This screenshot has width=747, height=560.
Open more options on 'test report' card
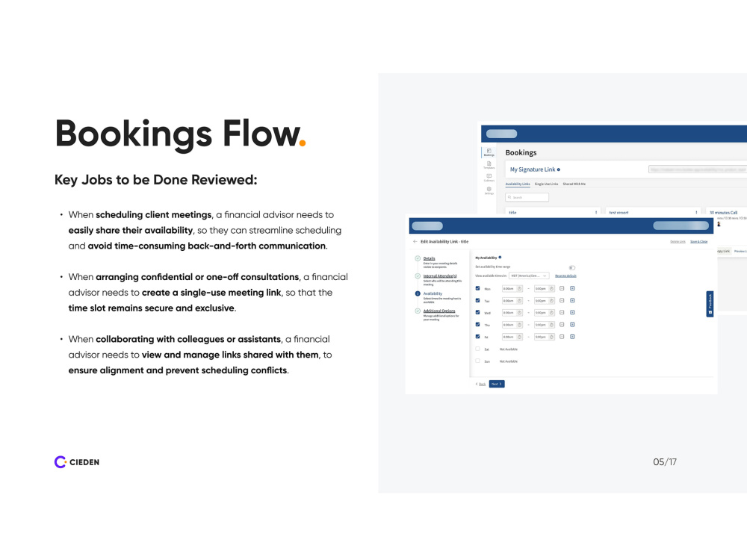[696, 212]
